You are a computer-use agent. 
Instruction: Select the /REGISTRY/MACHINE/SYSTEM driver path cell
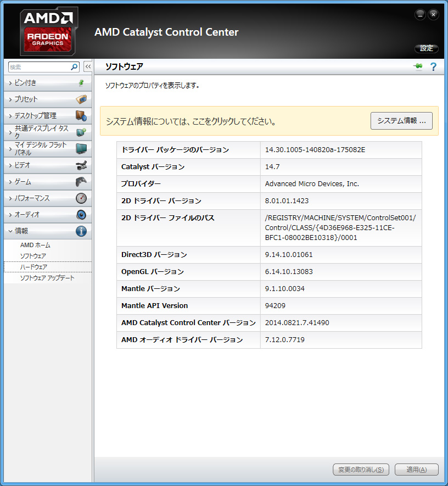coord(341,228)
